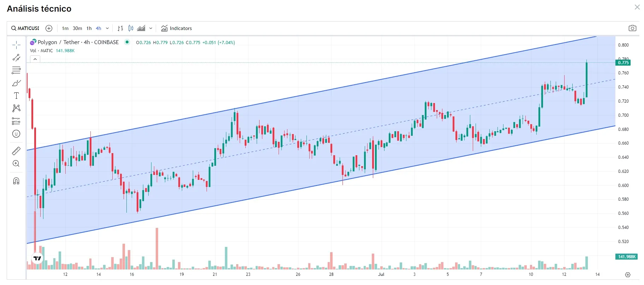Click the 141.988K volume axis label
644x285 pixels.
click(x=627, y=256)
